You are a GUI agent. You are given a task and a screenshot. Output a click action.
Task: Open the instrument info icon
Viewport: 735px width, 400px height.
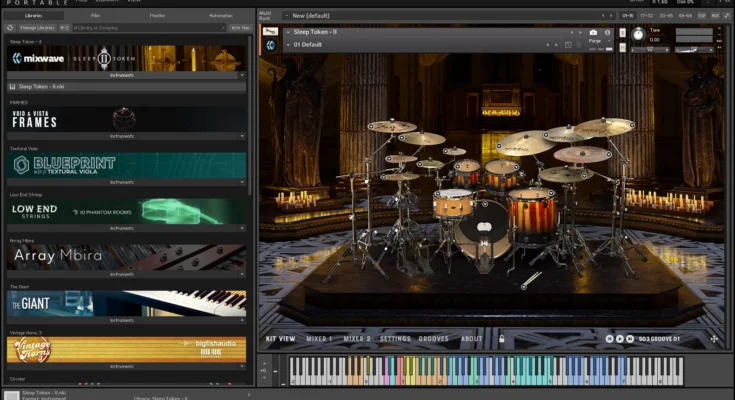pyautogui.click(x=608, y=32)
